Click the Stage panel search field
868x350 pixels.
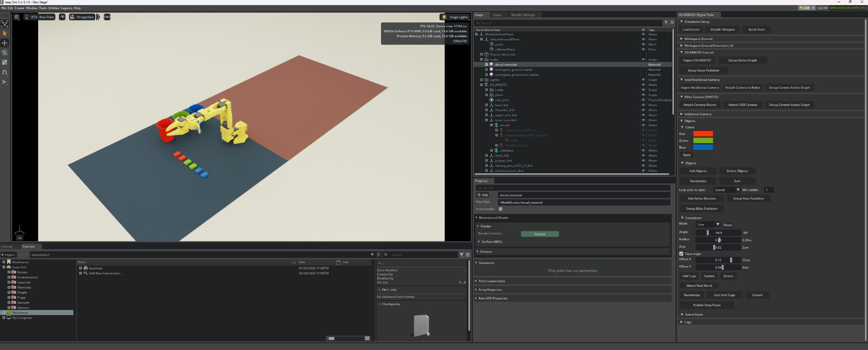(568, 23)
